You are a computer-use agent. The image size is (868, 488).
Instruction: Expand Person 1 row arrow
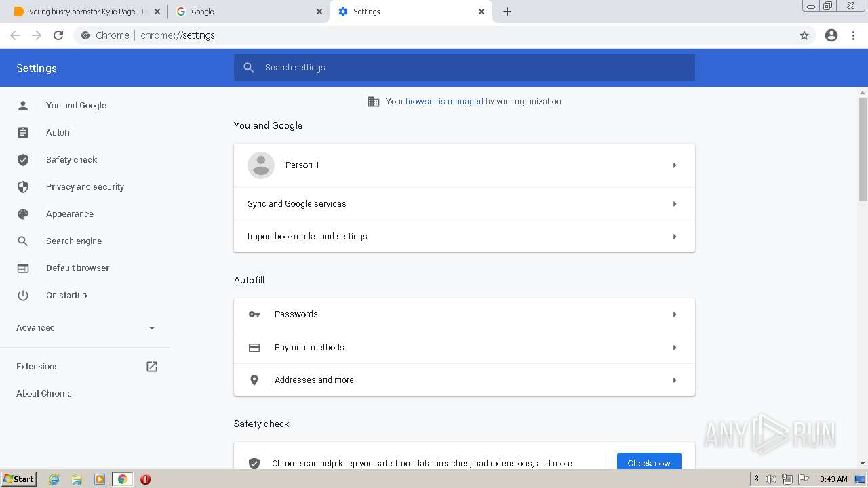tap(675, 165)
